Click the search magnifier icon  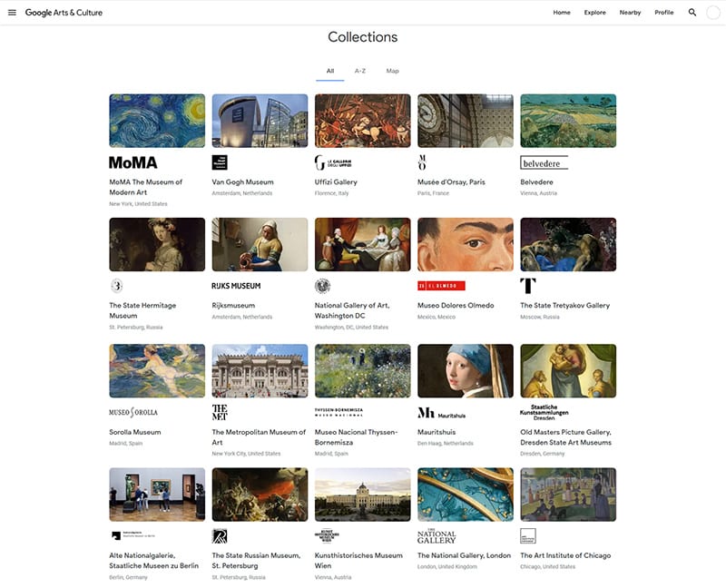[692, 13]
